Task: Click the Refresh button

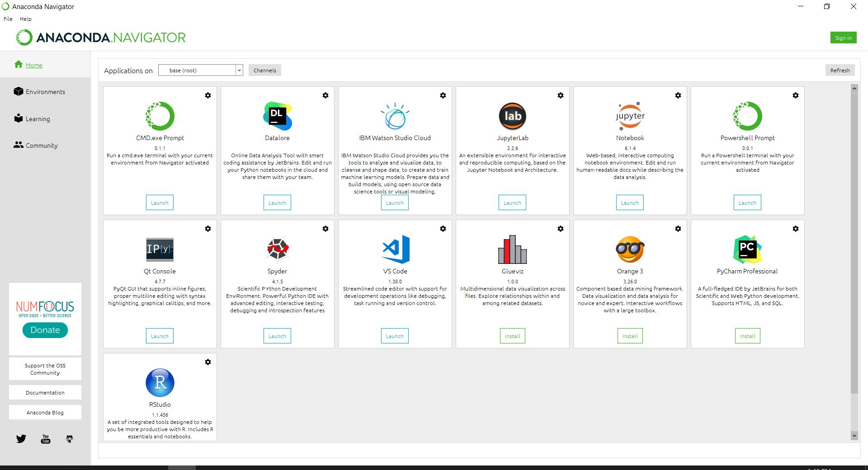Action: (840, 70)
